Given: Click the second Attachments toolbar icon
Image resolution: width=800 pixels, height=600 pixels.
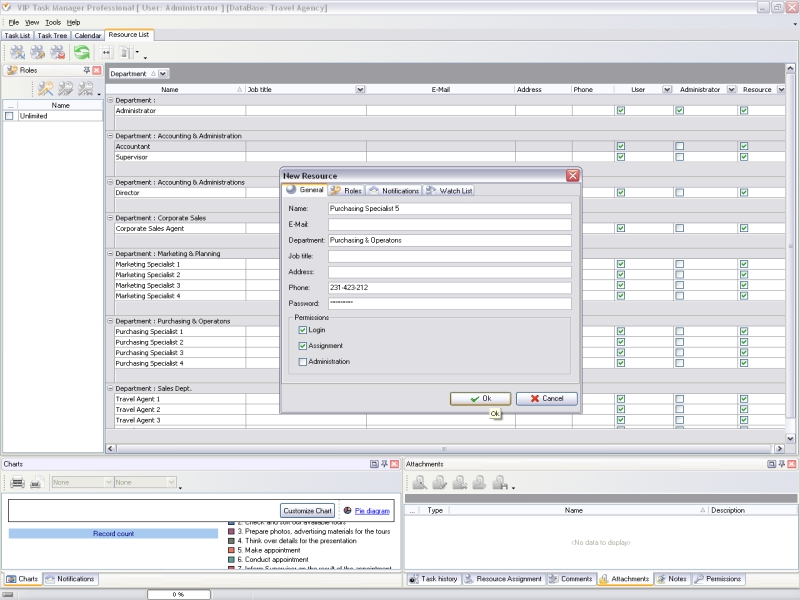Looking at the screenshot, I should 439,482.
